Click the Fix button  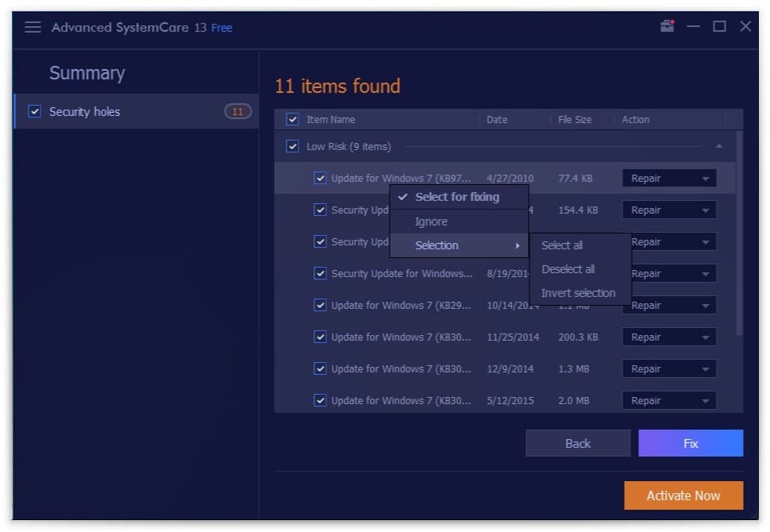[691, 444]
